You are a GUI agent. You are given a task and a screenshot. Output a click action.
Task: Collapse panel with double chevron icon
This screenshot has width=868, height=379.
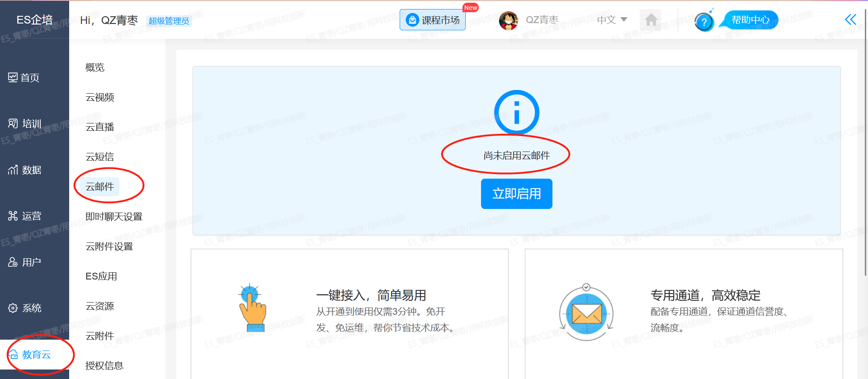(x=850, y=19)
